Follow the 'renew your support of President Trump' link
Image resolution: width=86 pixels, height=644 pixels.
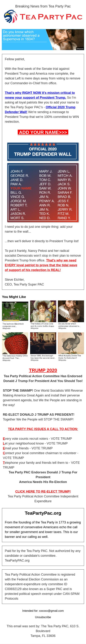pyautogui.click(x=40, y=95)
